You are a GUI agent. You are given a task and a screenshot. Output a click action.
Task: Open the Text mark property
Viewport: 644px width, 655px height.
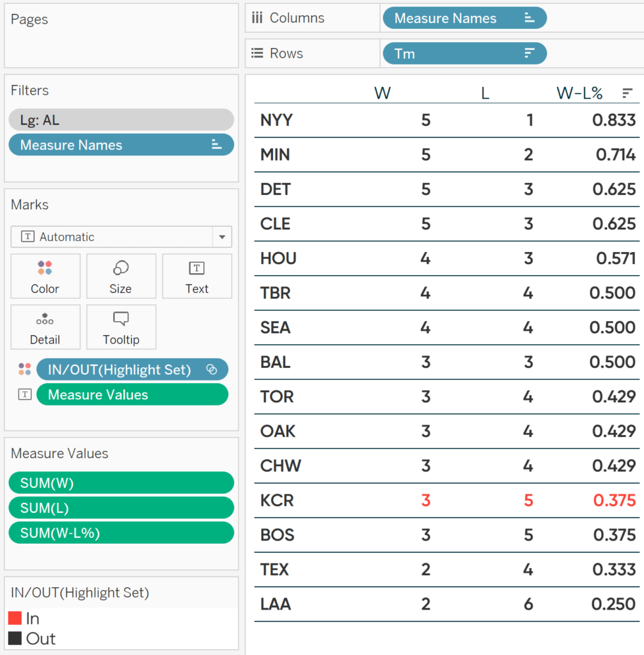[196, 276]
